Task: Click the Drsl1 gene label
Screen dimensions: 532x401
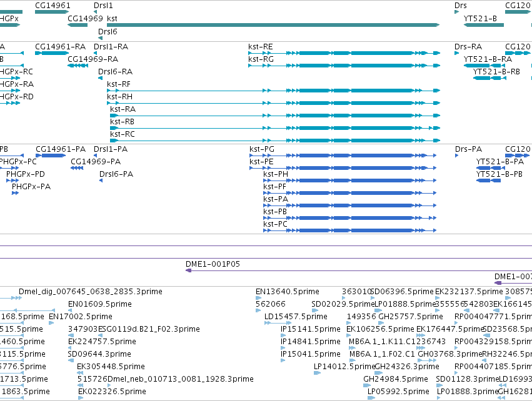Action: click(x=103, y=6)
